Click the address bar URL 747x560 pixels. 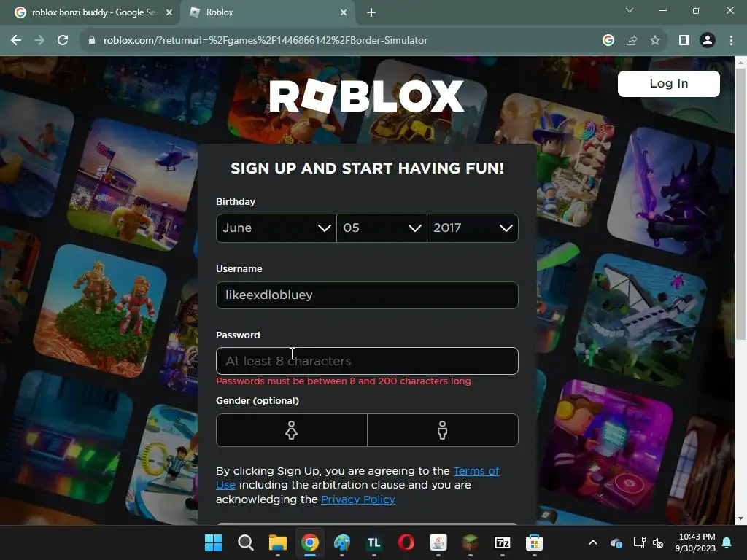(266, 41)
